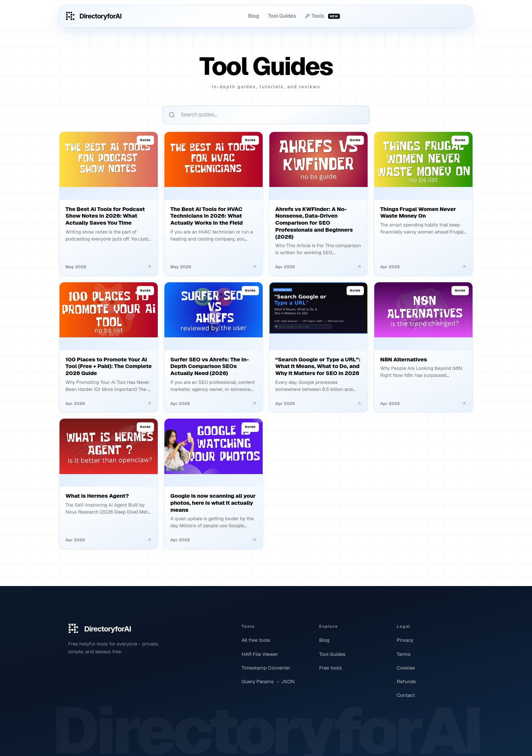Focus the Search guides input field
The image size is (532, 756).
click(266, 115)
